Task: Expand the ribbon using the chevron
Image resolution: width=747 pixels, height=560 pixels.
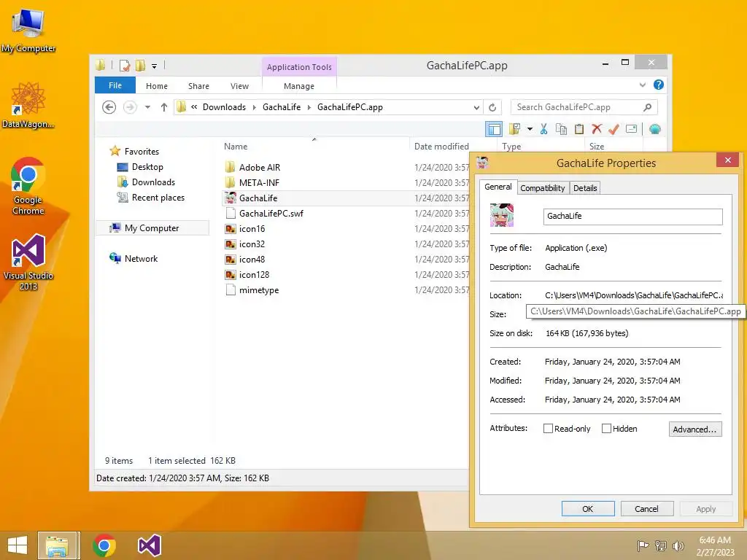Action: (x=643, y=85)
